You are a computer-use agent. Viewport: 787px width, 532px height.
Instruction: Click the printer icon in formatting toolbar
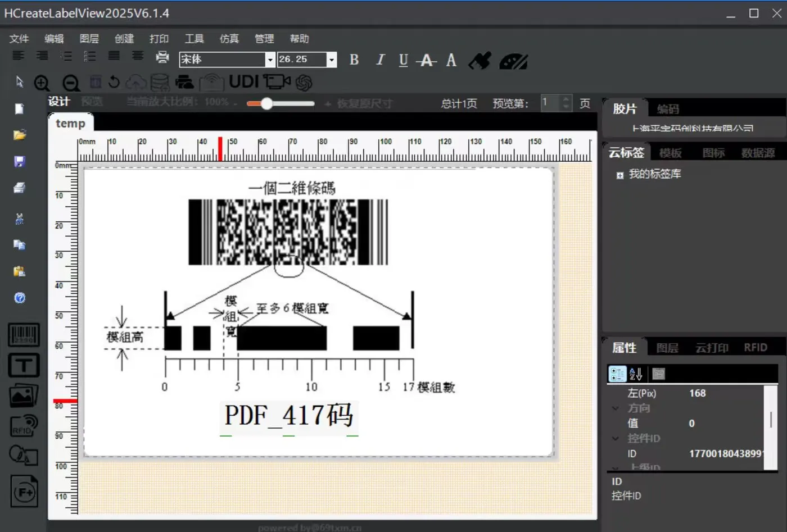tap(162, 57)
